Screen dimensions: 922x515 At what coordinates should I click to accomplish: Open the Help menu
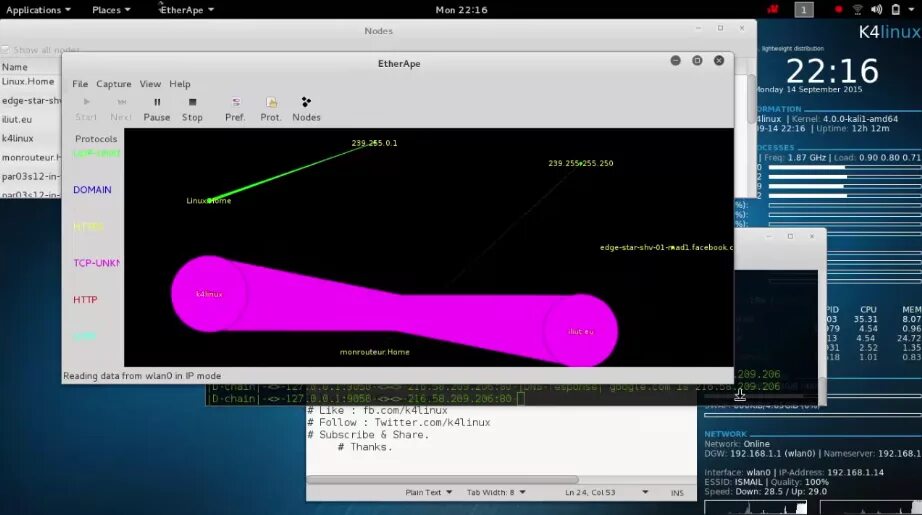[x=179, y=84]
